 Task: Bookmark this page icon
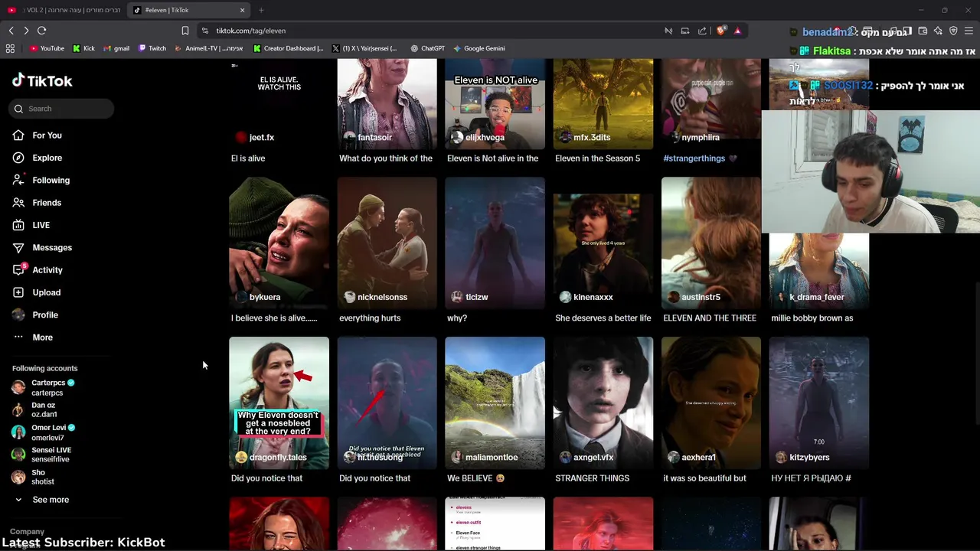[185, 31]
